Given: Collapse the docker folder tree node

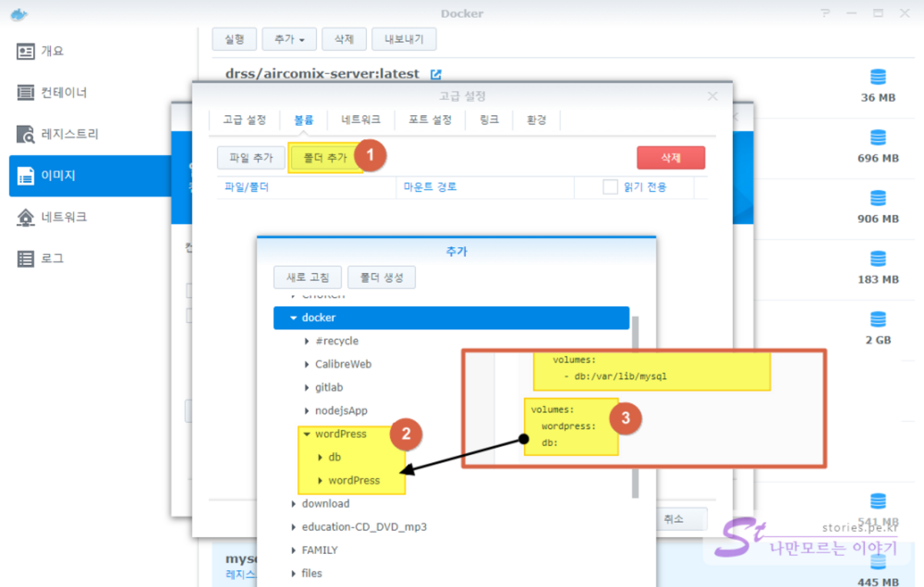Looking at the screenshot, I should [293, 318].
